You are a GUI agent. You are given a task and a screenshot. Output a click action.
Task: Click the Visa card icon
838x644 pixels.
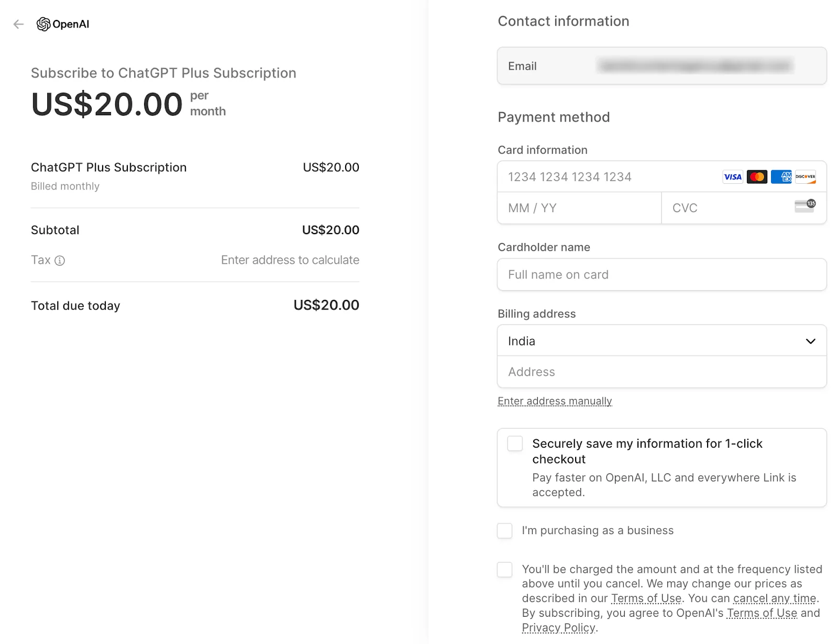[x=732, y=177]
